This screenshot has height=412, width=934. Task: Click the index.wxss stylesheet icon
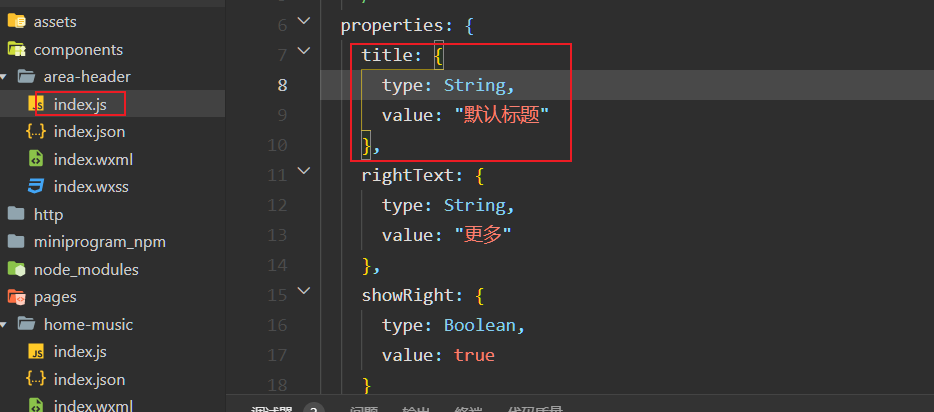(x=36, y=186)
